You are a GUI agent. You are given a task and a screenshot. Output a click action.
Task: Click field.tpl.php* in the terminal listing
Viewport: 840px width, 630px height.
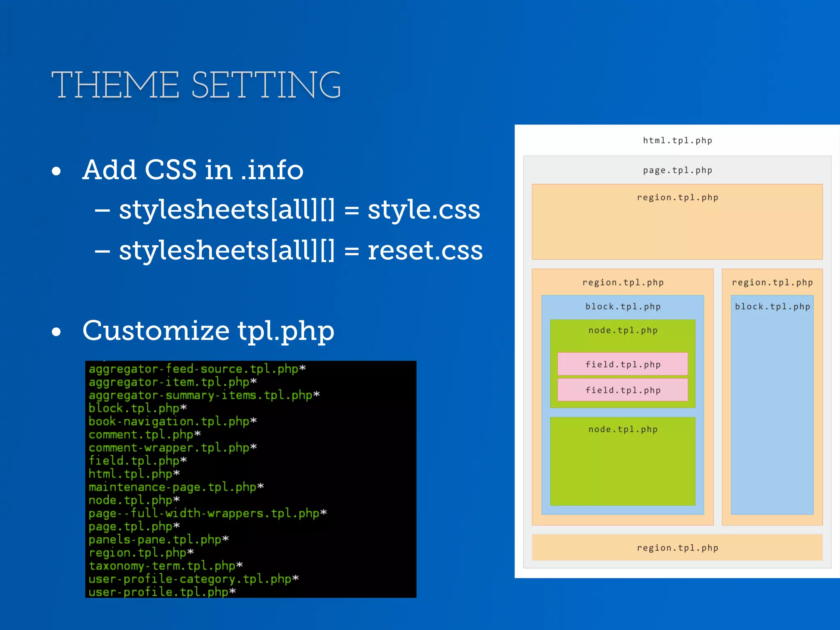click(138, 461)
